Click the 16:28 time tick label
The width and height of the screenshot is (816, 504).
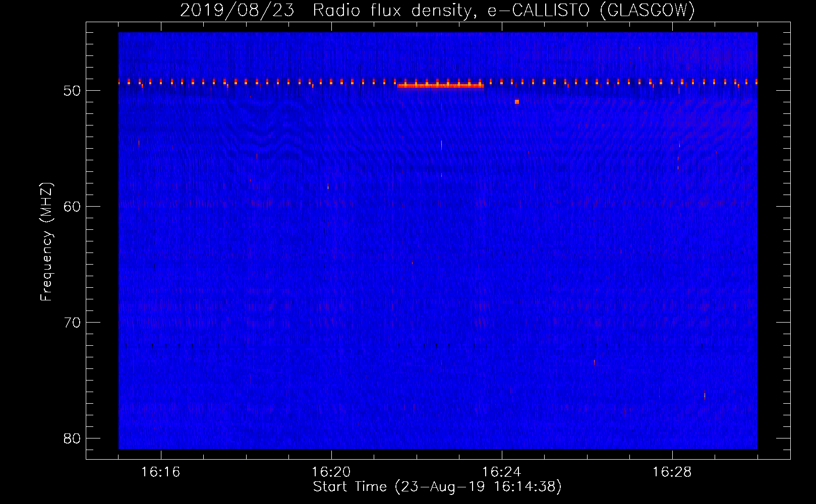click(x=672, y=472)
